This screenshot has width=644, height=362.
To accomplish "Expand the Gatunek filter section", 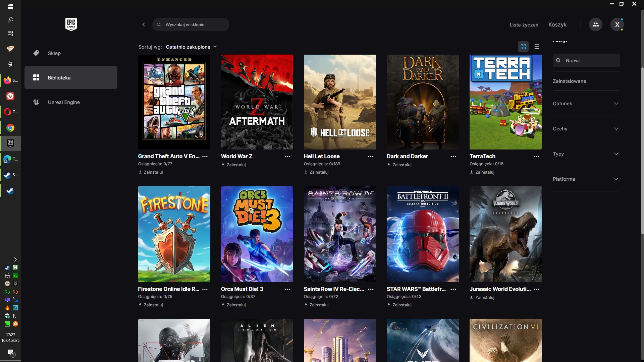I will (586, 104).
